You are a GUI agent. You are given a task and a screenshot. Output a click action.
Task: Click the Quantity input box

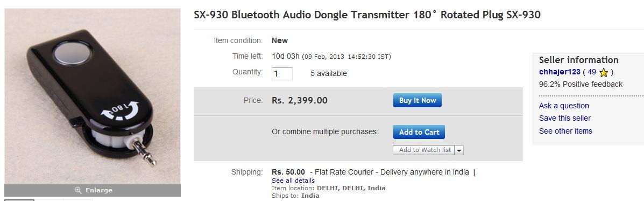(282, 74)
